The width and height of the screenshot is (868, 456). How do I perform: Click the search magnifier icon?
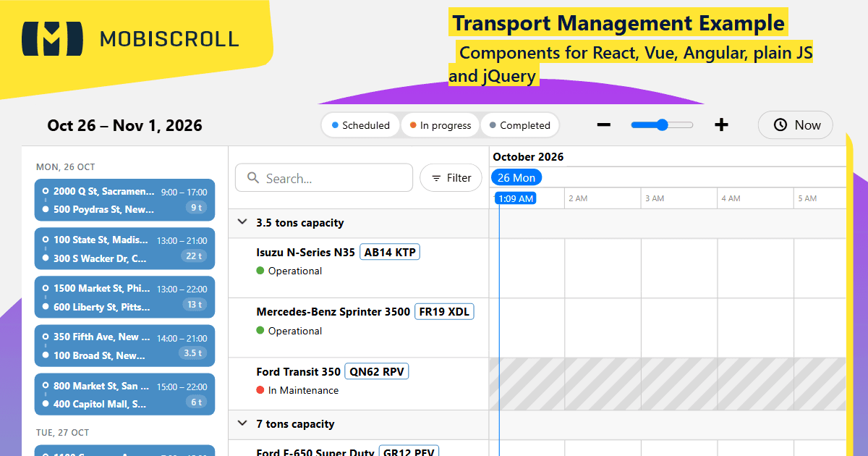(253, 178)
